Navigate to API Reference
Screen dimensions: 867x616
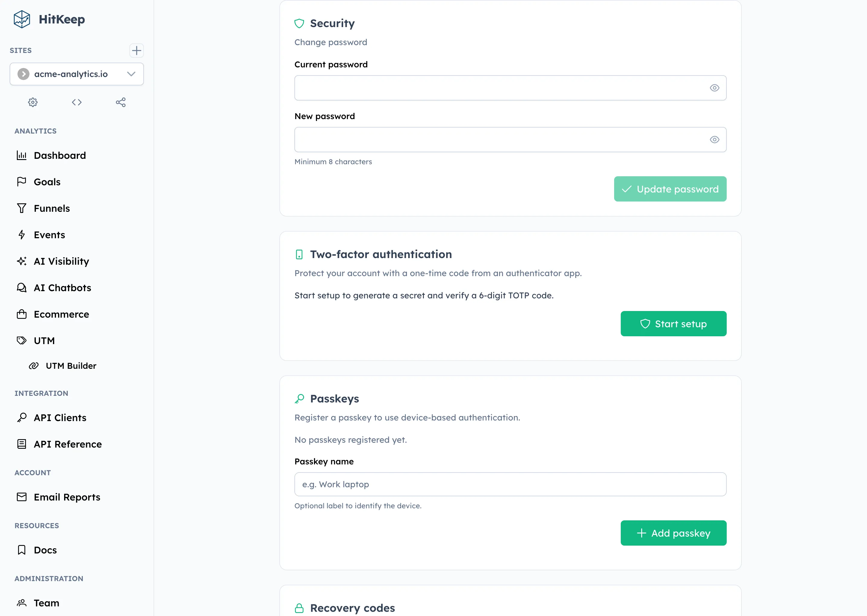click(x=67, y=444)
